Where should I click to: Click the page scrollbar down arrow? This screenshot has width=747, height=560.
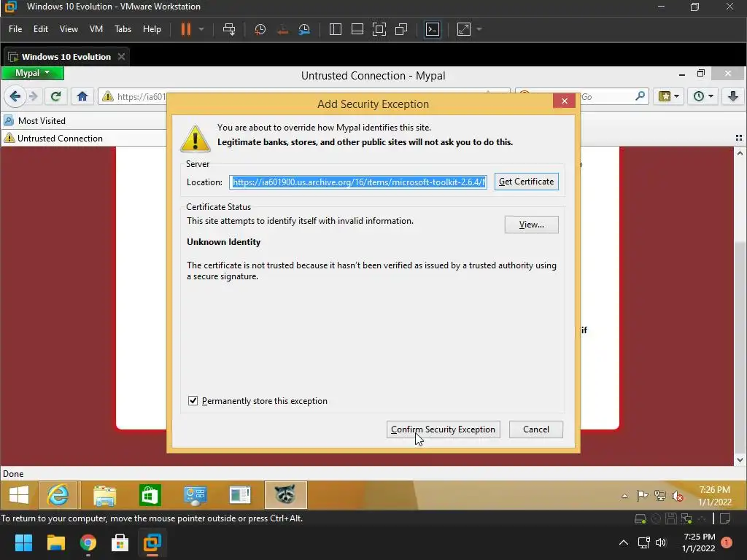pos(740,460)
